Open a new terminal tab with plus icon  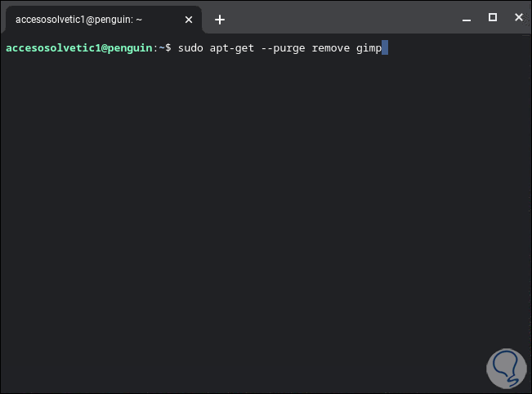tap(219, 20)
